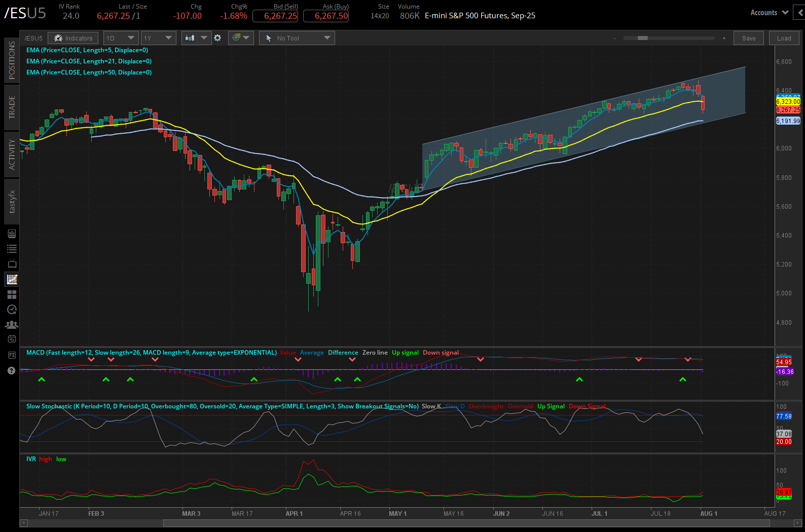The image size is (805, 532).
Task: Expand the crosshair mode dropdown arrow
Action: [x=246, y=37]
